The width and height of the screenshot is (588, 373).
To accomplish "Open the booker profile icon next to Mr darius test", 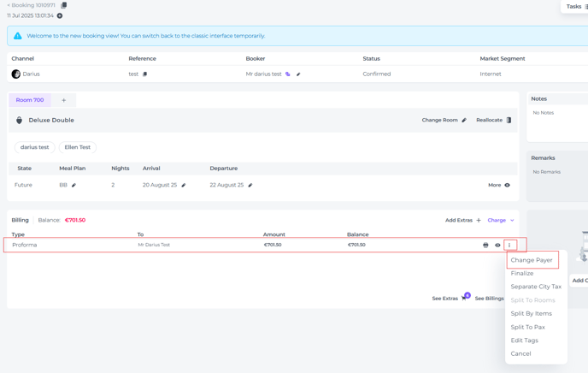I will (x=288, y=74).
